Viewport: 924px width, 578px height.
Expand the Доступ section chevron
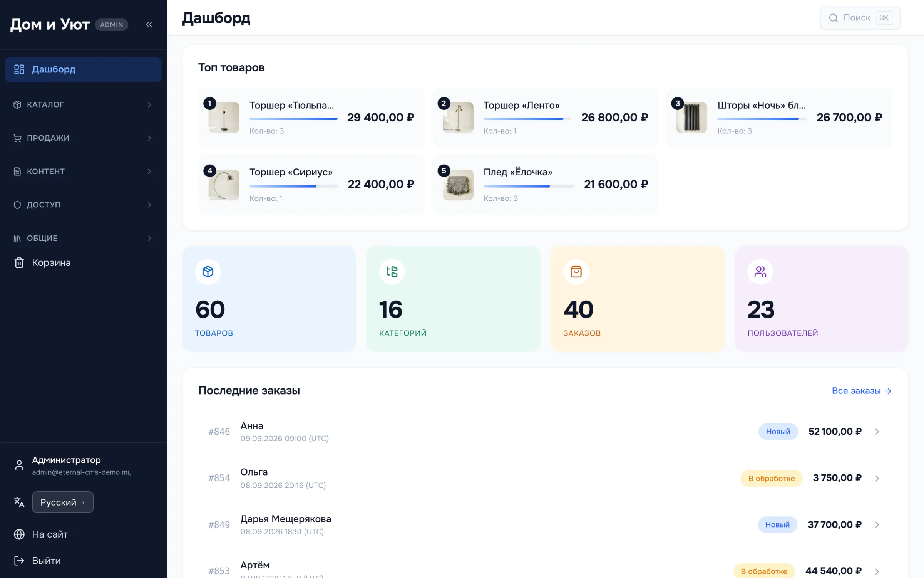(149, 205)
